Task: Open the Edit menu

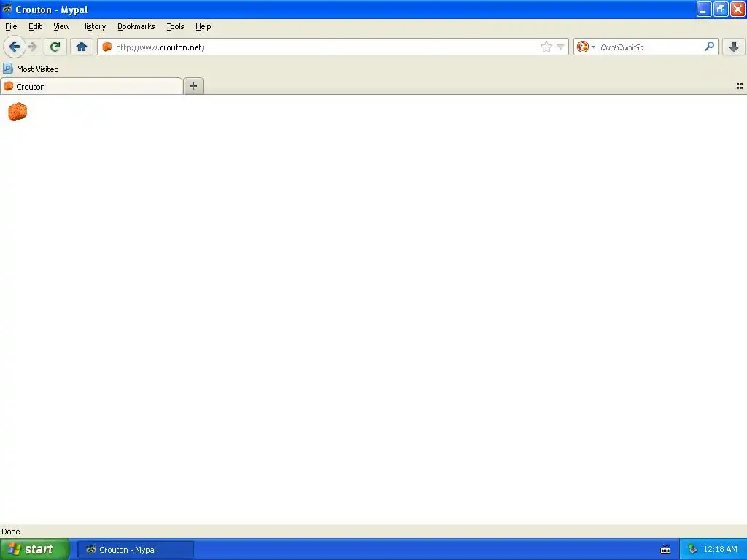Action: click(x=35, y=26)
